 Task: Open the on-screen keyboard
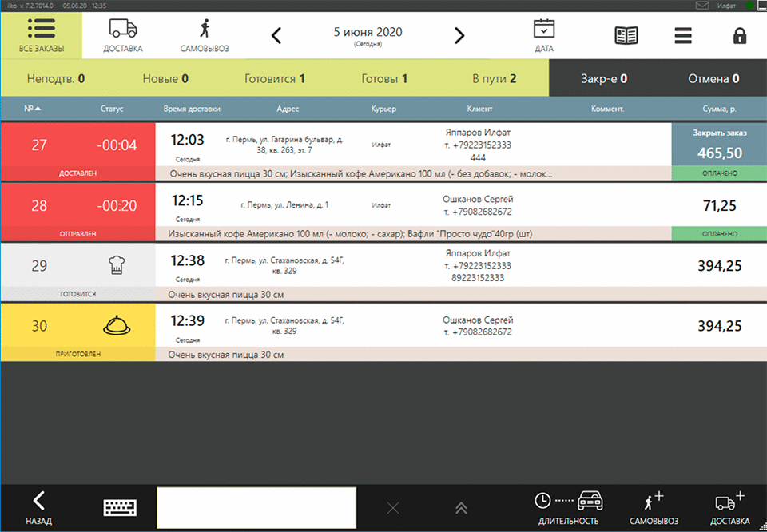pos(121,507)
